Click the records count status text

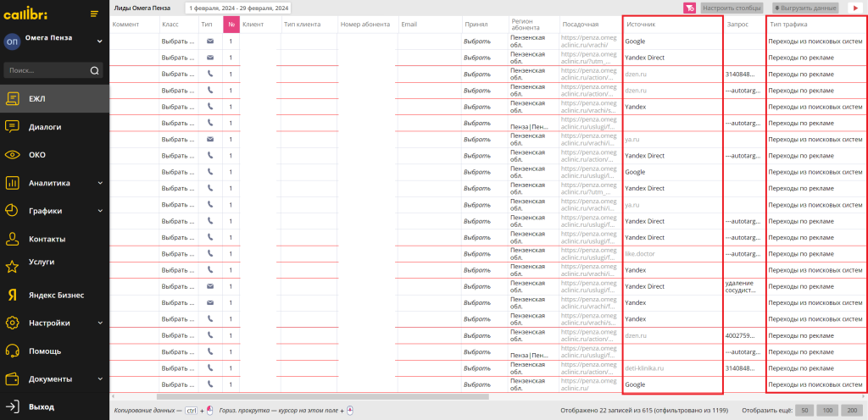646,411
